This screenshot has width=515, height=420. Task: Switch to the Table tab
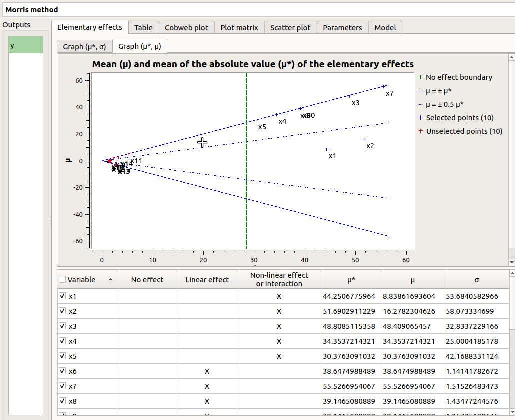(x=144, y=28)
